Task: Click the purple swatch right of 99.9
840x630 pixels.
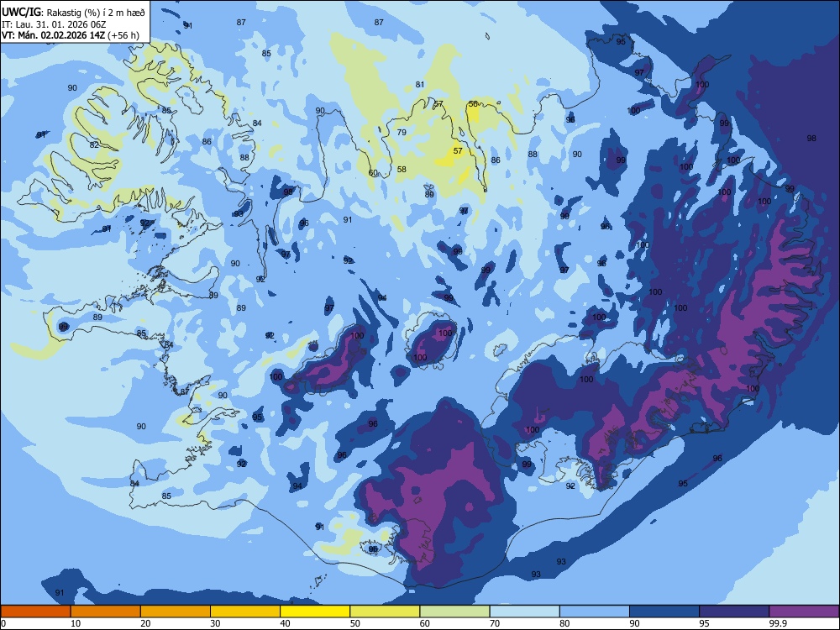Action: click(804, 612)
